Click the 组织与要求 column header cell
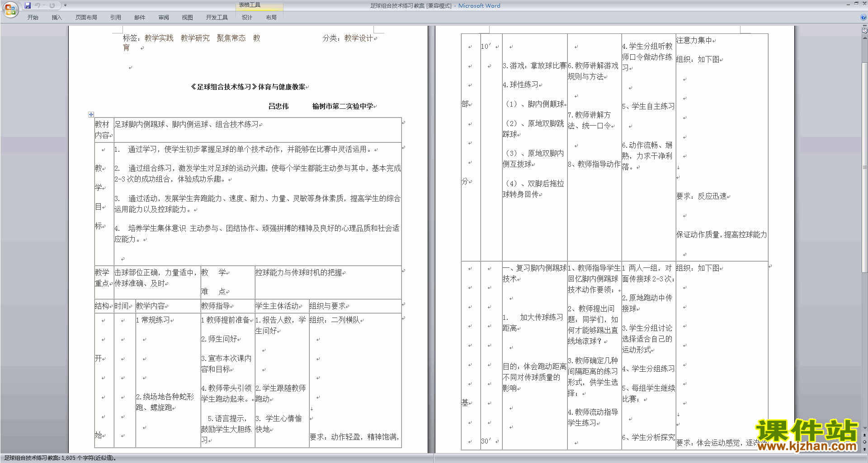The height and width of the screenshot is (463, 868). 355,306
